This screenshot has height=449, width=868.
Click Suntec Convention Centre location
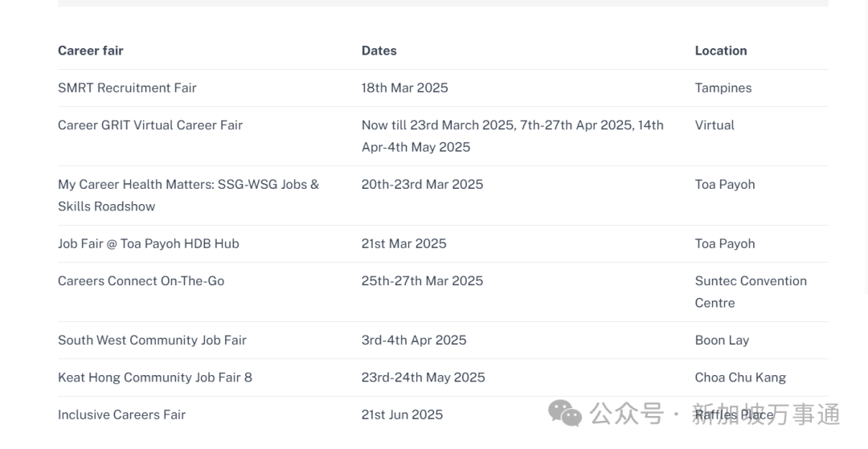751,292
